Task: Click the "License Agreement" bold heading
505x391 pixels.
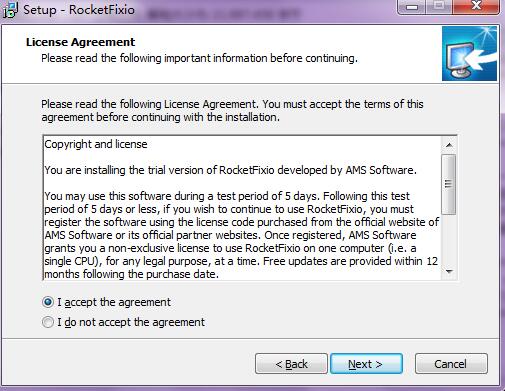Action: (80, 42)
